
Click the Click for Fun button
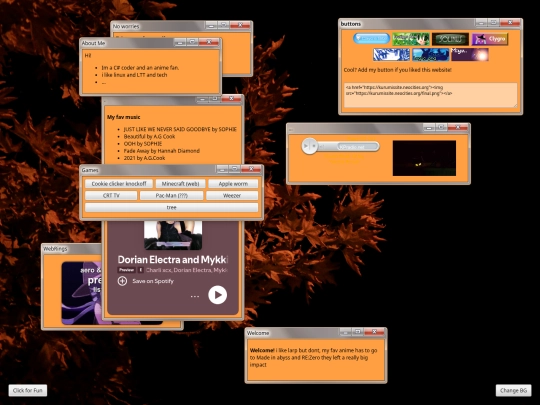[x=28, y=390]
